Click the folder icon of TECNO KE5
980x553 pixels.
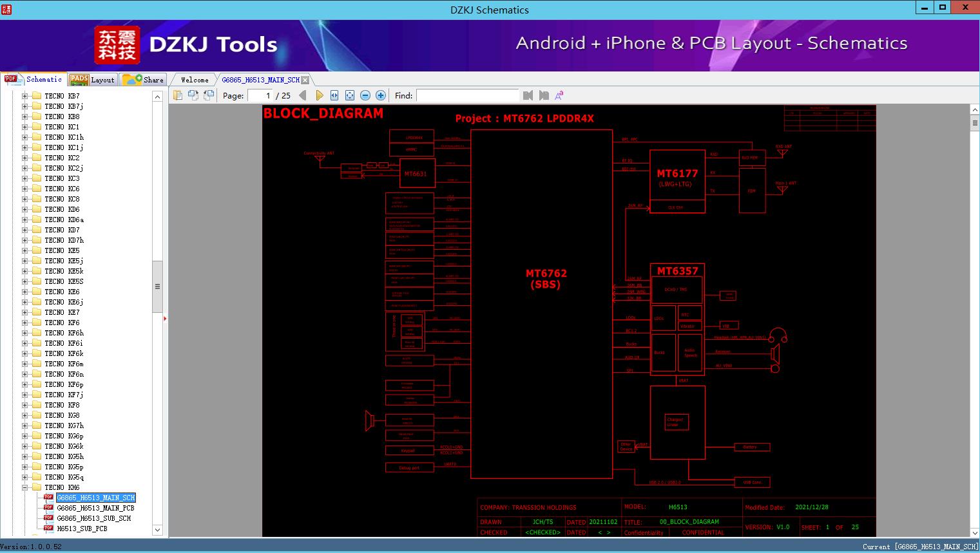pyautogui.click(x=37, y=250)
